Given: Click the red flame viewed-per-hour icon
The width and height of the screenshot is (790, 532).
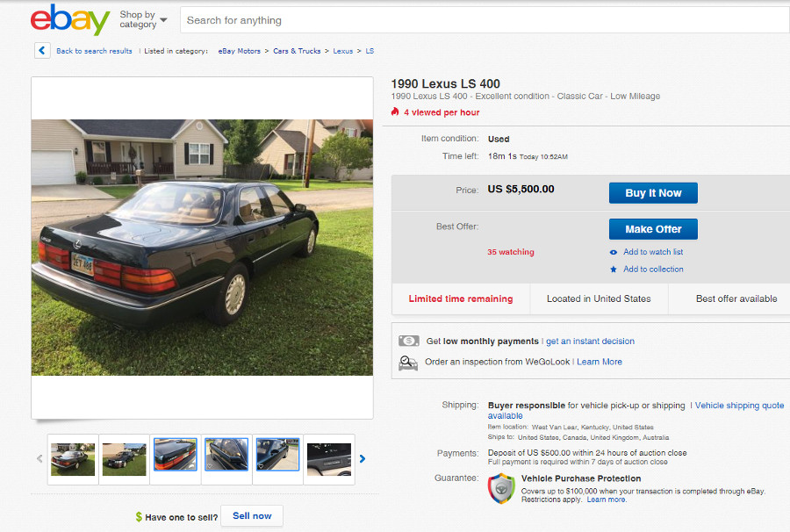Looking at the screenshot, I should [395, 111].
